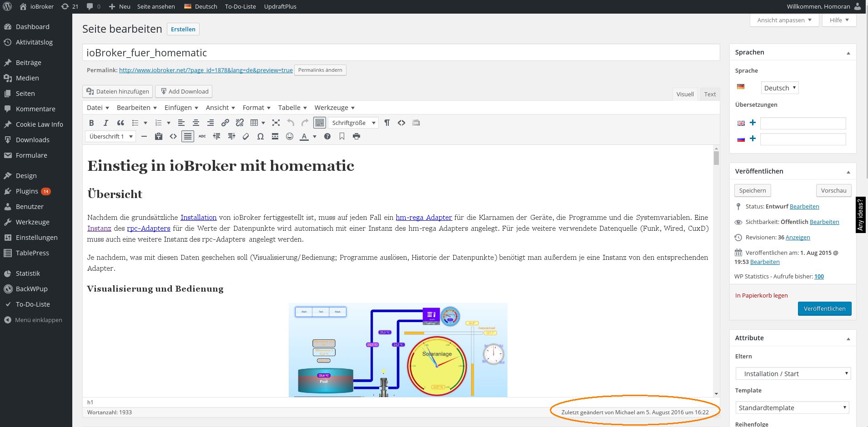Viewport: 868px width, 427px height.
Task: Open the editor keyboard shortcuts help
Action: [x=327, y=136]
